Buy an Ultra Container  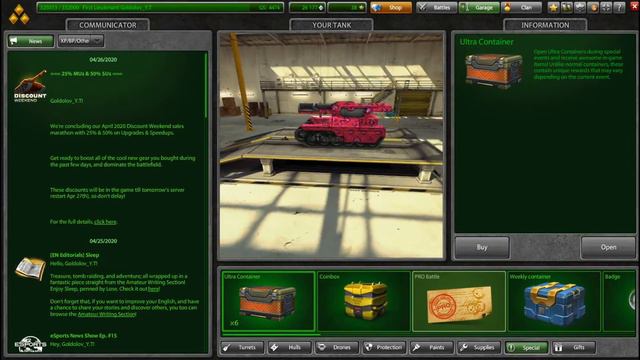click(x=482, y=247)
